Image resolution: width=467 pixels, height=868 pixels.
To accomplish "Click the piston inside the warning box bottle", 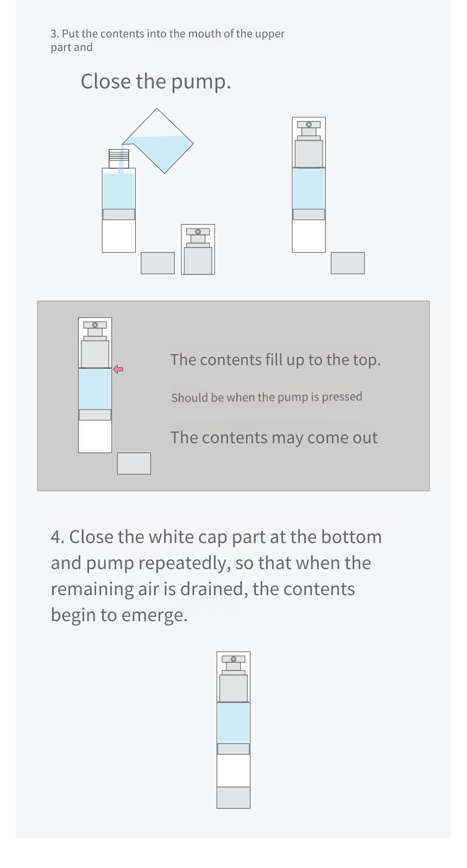I will [x=95, y=414].
